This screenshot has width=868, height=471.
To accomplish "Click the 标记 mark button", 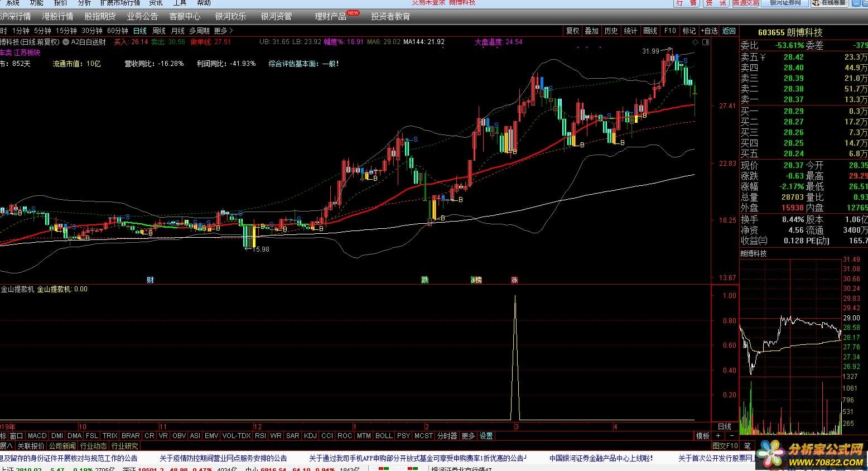I will 689,31.
